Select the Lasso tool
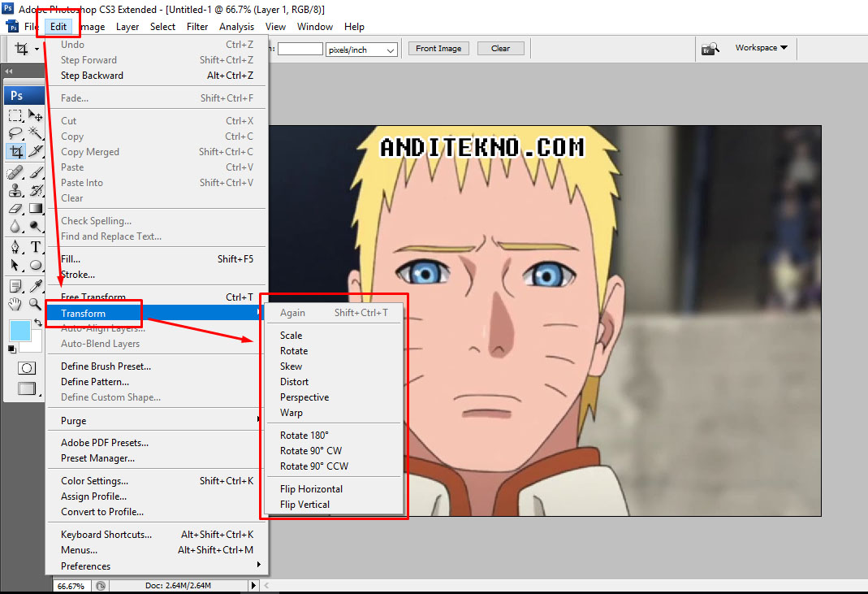This screenshot has height=594, width=868. [x=15, y=133]
